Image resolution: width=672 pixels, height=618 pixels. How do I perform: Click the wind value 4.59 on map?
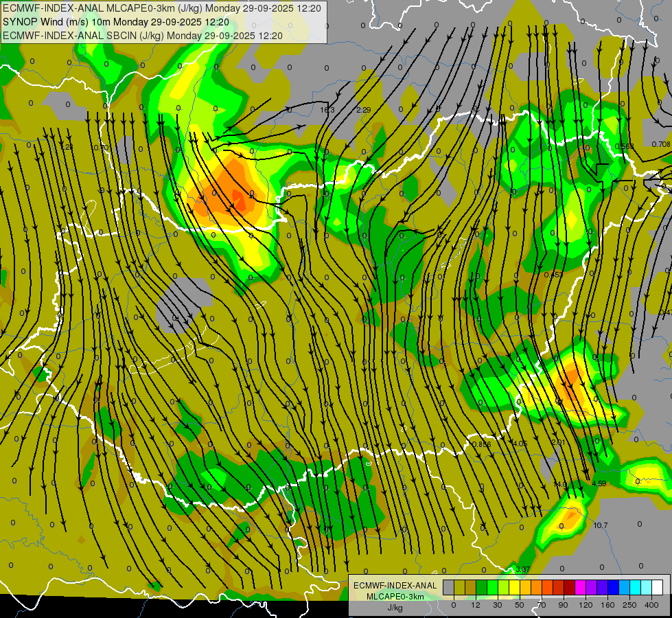pos(599,483)
